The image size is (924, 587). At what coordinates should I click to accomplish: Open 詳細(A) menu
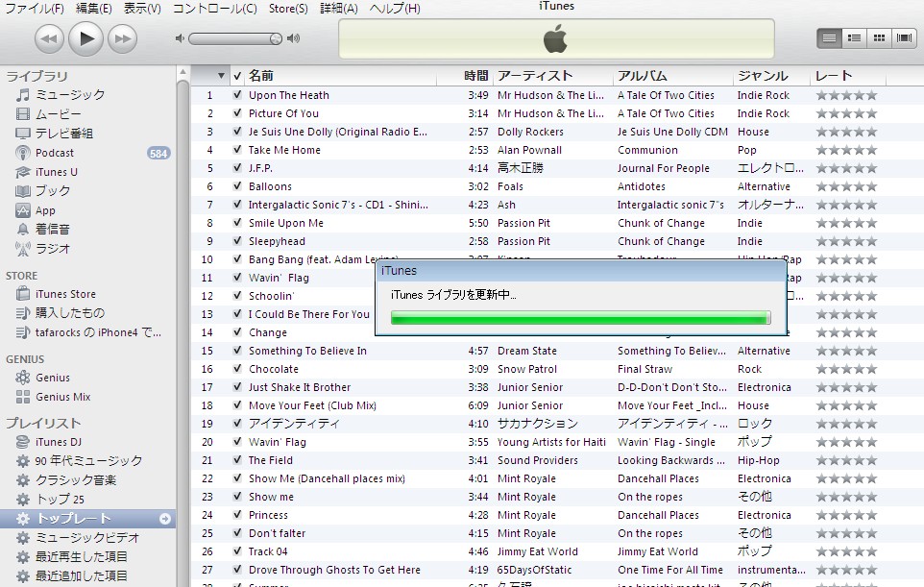point(339,9)
